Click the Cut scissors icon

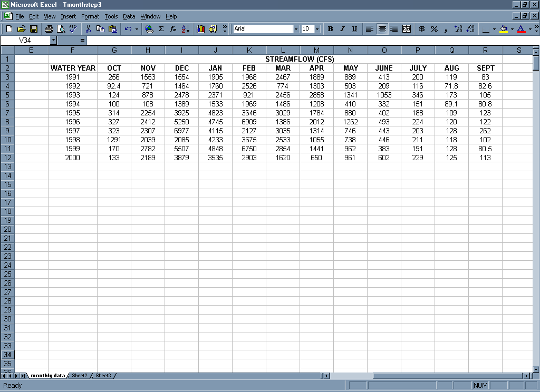click(88, 29)
